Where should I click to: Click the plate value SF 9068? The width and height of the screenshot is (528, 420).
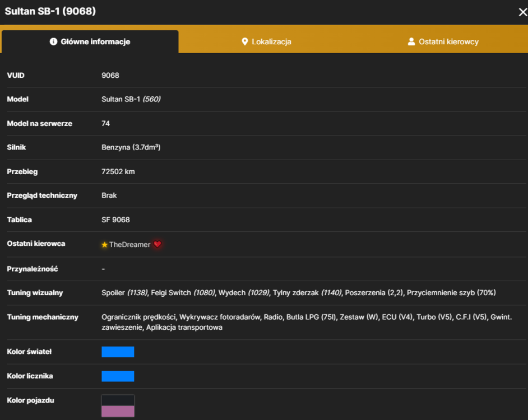pos(115,220)
